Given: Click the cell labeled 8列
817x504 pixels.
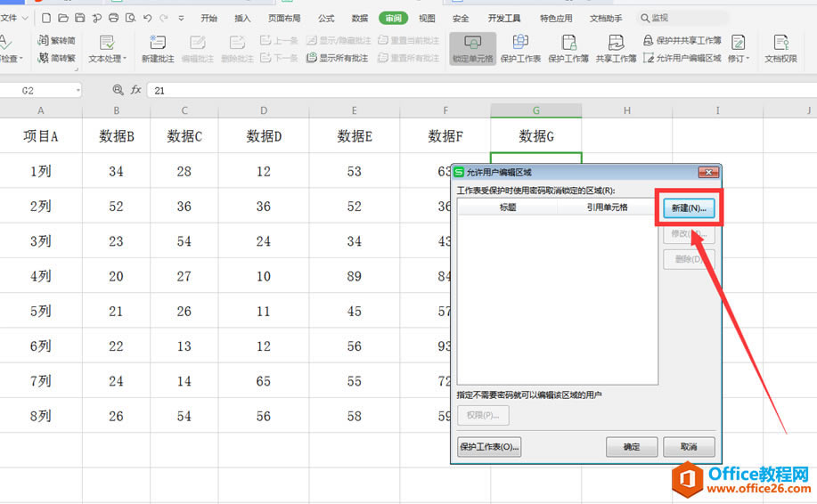Looking at the screenshot, I should coord(41,416).
